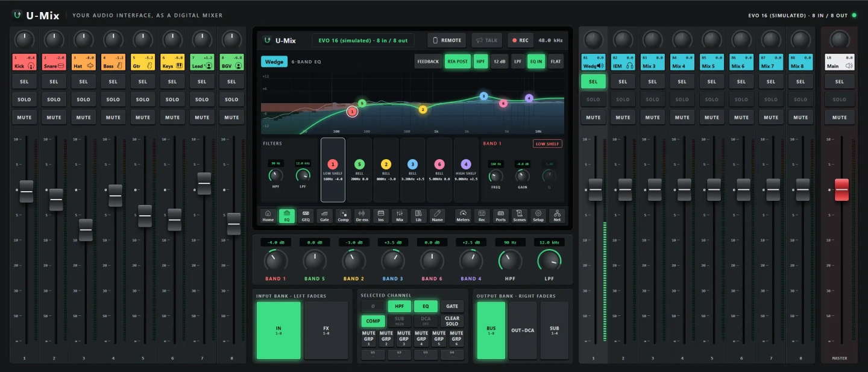
Task: Select the FX 1-8 input bank
Action: pos(326,330)
